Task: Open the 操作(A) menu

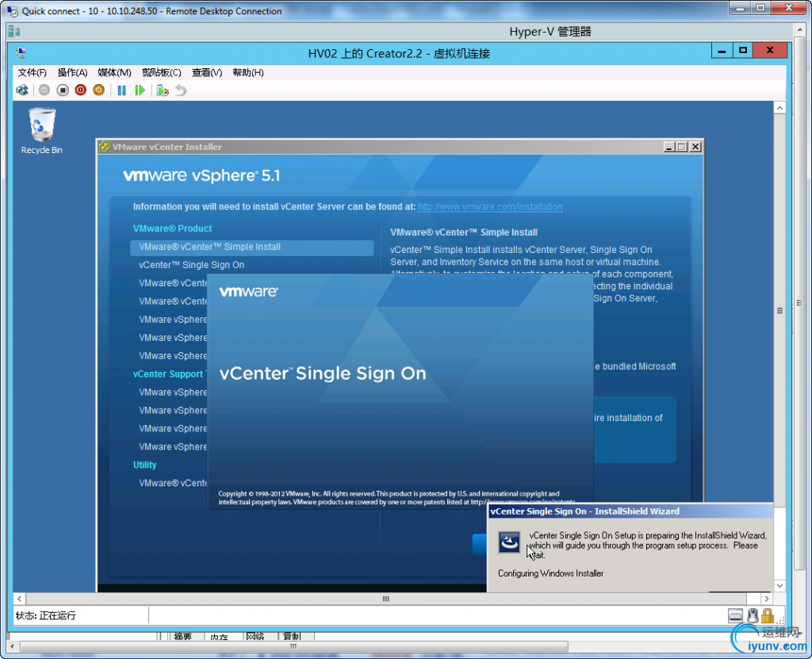Action: 72,72
